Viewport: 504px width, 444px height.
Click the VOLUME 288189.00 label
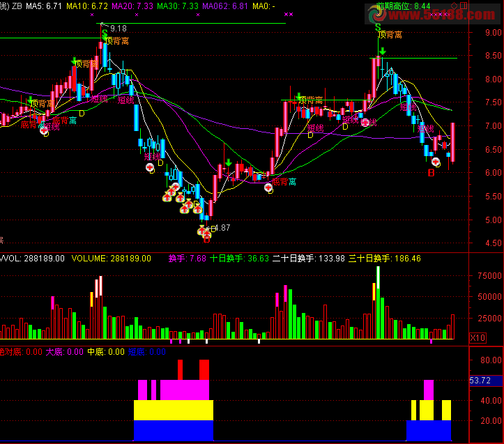pyautogui.click(x=112, y=259)
